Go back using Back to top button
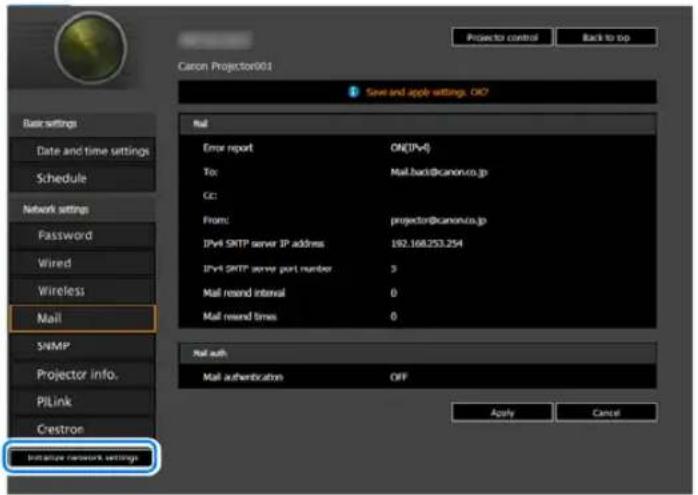 606,37
